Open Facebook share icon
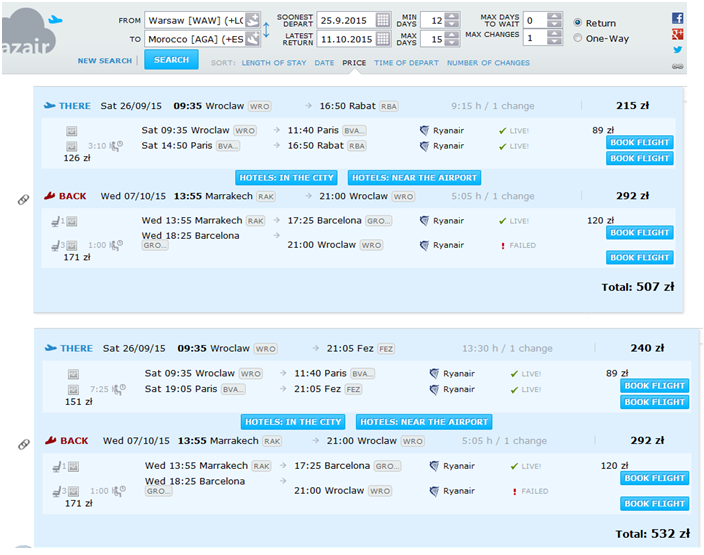The width and height of the screenshot is (704, 555). point(678,18)
